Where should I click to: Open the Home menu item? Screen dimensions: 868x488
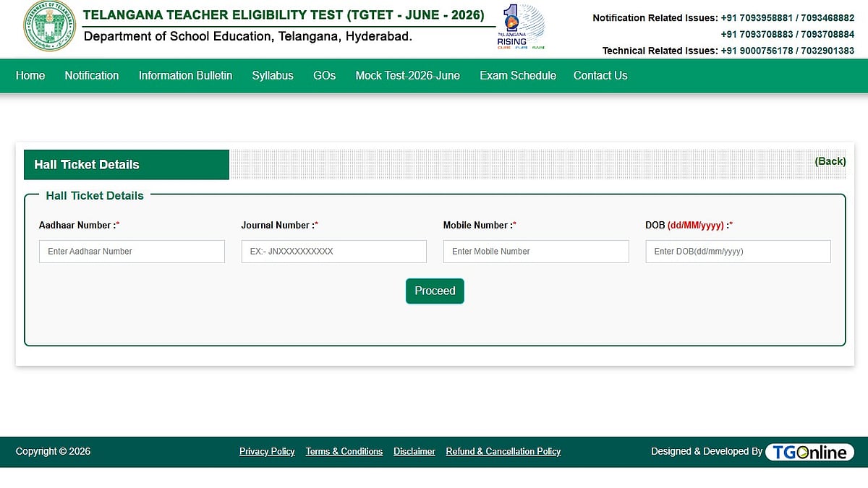[30, 75]
